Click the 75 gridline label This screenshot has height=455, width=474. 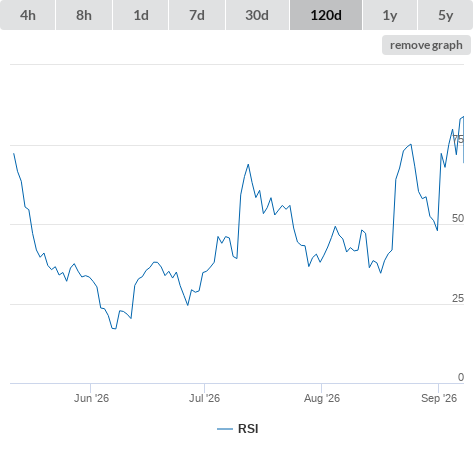pyautogui.click(x=458, y=139)
